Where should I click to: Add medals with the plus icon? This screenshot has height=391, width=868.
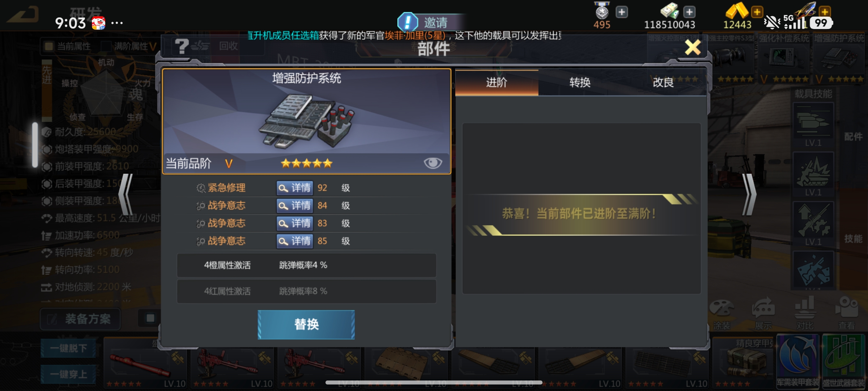(622, 12)
